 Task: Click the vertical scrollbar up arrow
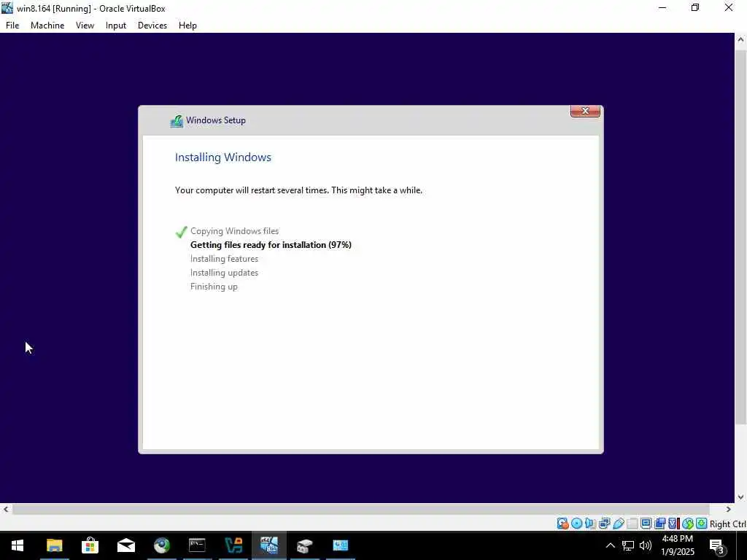pyautogui.click(x=740, y=40)
